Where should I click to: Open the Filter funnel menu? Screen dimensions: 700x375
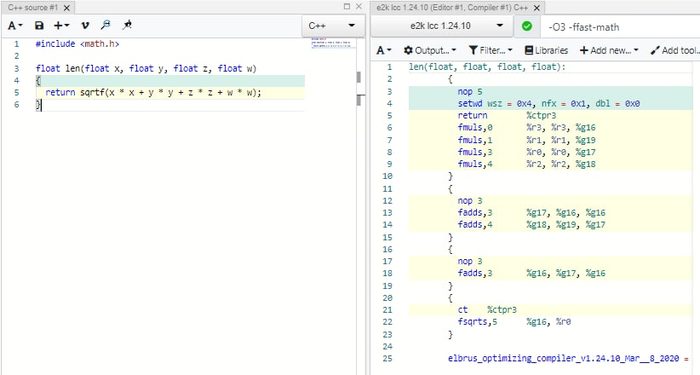(x=490, y=50)
